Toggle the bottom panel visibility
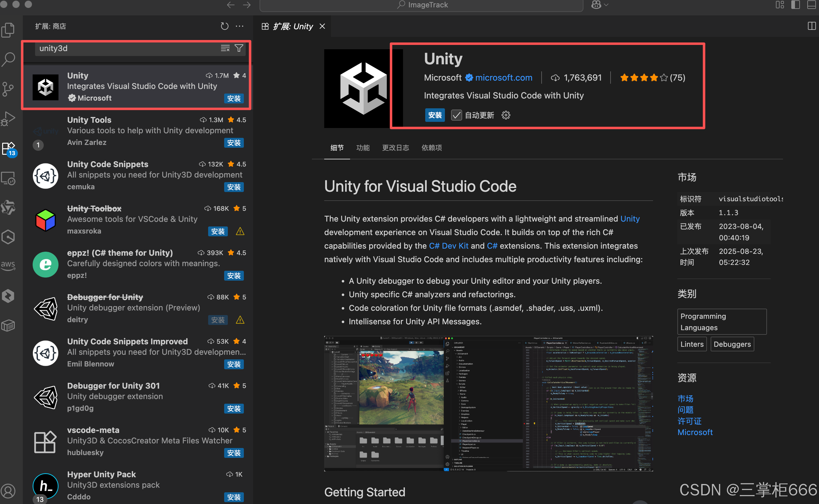 coord(811,5)
